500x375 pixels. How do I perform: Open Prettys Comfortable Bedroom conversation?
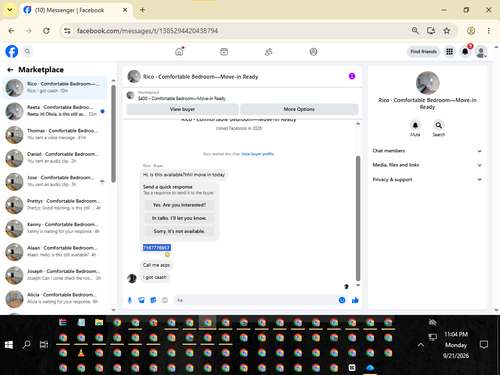click(x=55, y=205)
